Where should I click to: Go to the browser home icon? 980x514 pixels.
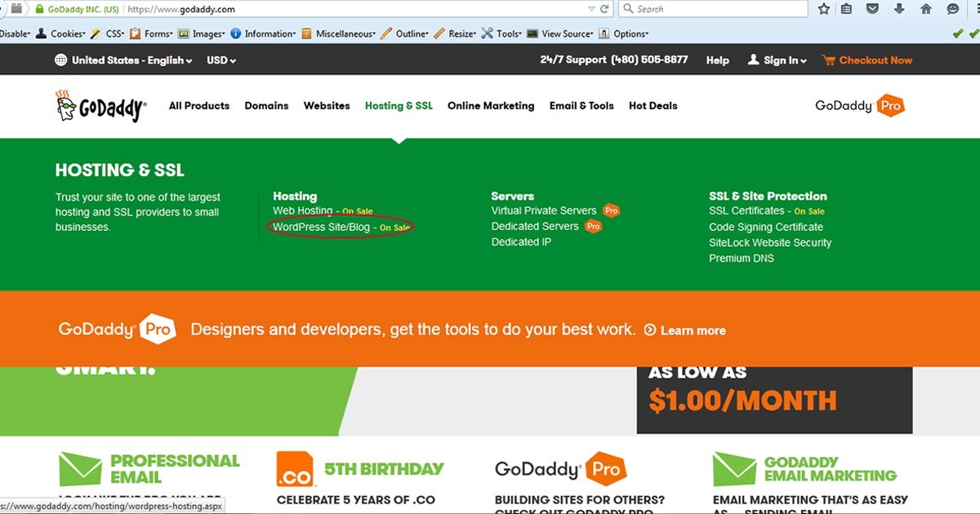926,9
